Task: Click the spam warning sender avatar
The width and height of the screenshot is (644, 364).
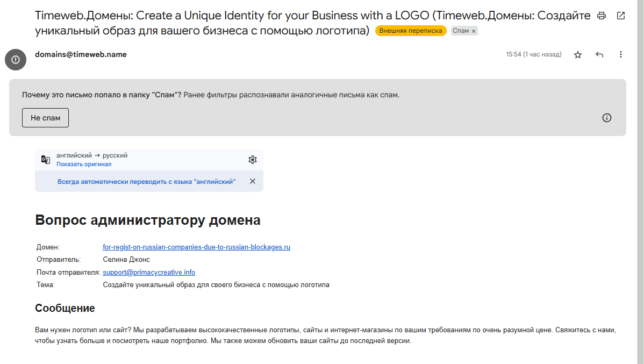Action: [16, 60]
